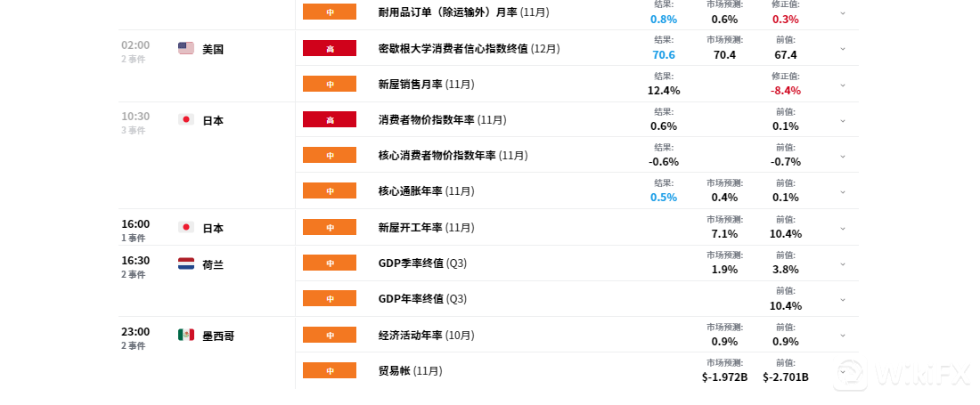Expand the 核心通胀年率 row chevron
This screenshot has width=980, height=405.
coord(843,191)
